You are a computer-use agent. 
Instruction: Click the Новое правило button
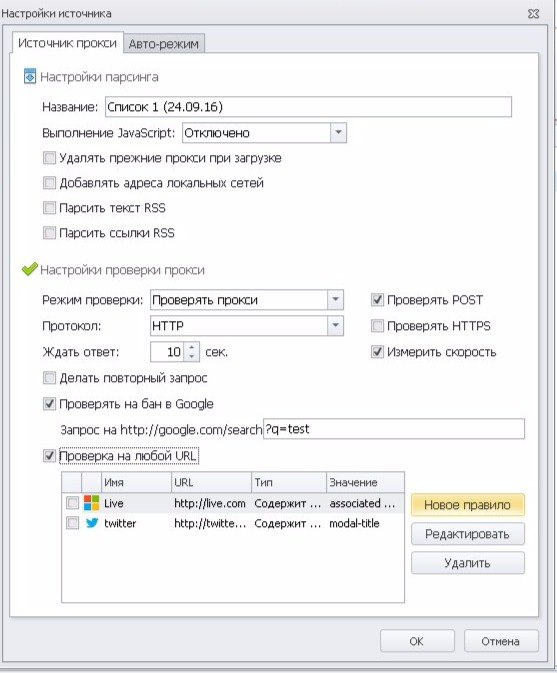[x=468, y=505]
